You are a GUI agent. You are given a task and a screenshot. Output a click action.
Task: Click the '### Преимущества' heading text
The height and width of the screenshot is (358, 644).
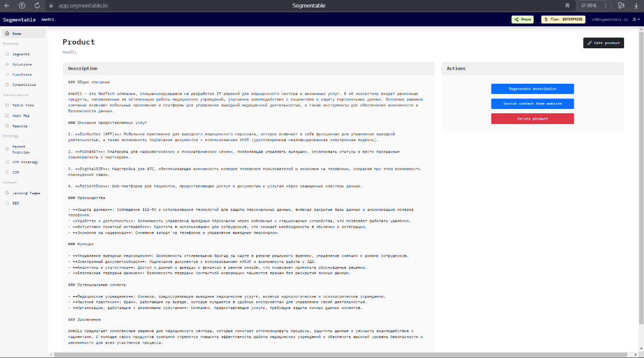86,198
